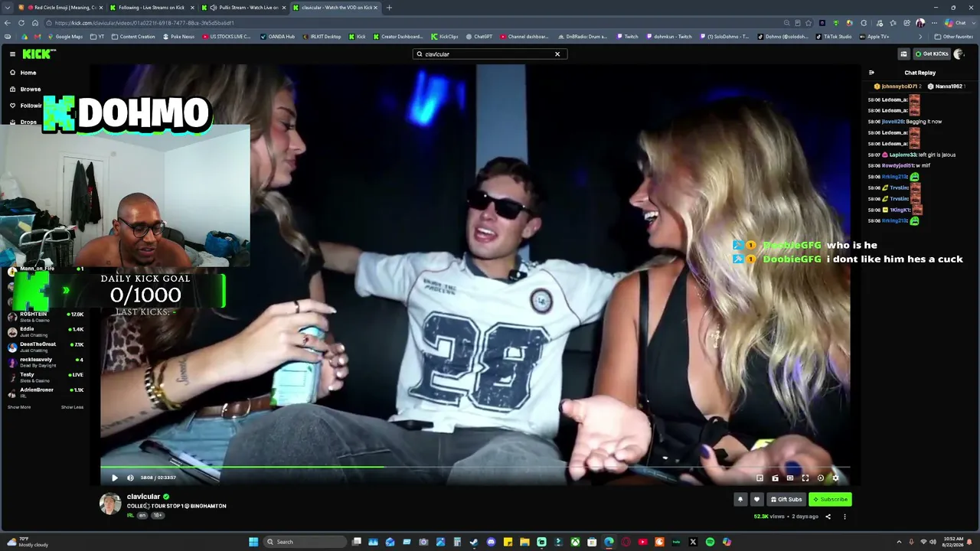
Task: Click the browser address bar
Action: [x=413, y=23]
